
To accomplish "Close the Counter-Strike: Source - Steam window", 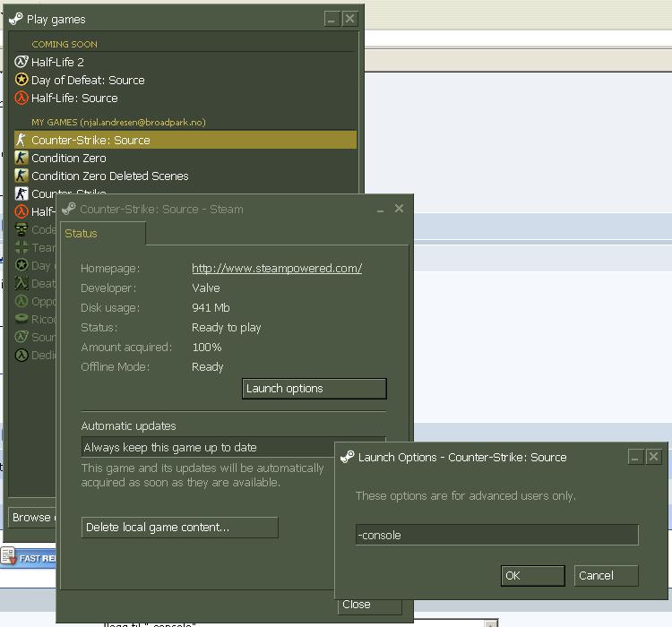I will click(399, 209).
